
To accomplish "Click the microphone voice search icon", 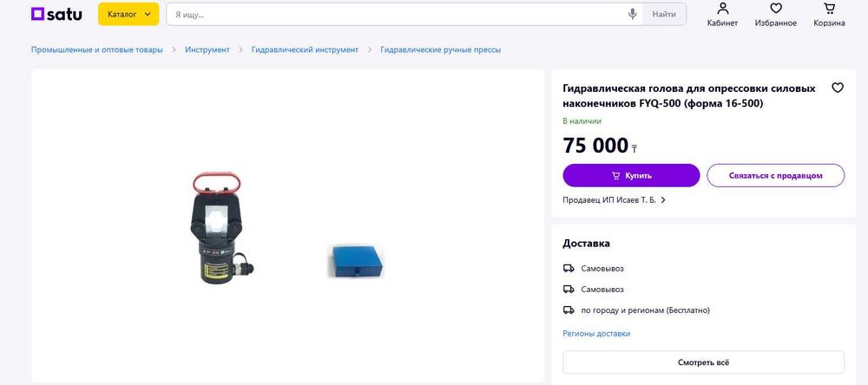I will pyautogui.click(x=632, y=15).
